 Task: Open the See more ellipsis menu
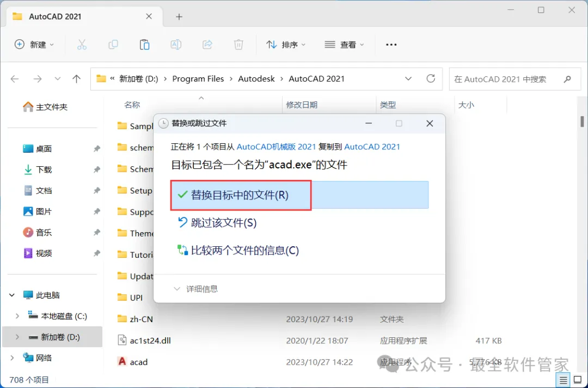[x=391, y=45]
